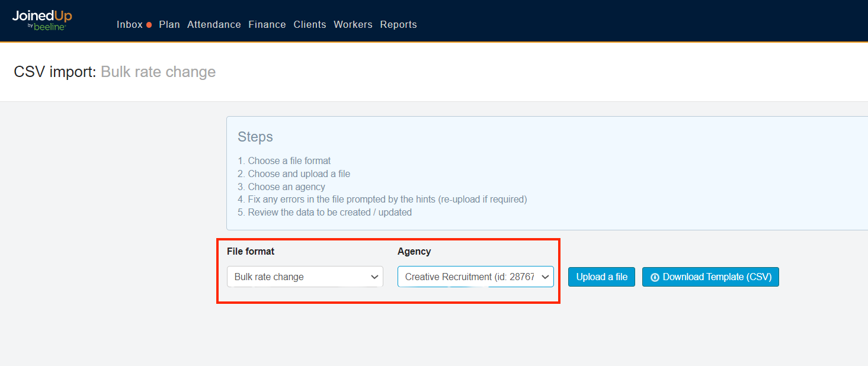Select Clients in the top navigation
The image size is (868, 366).
coord(310,25)
